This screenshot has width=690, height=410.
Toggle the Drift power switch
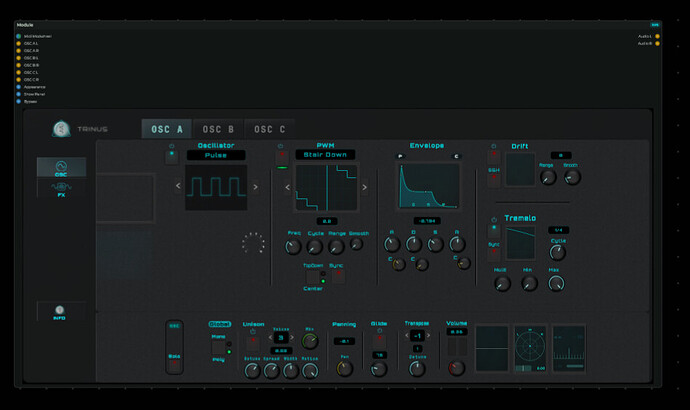tap(494, 156)
